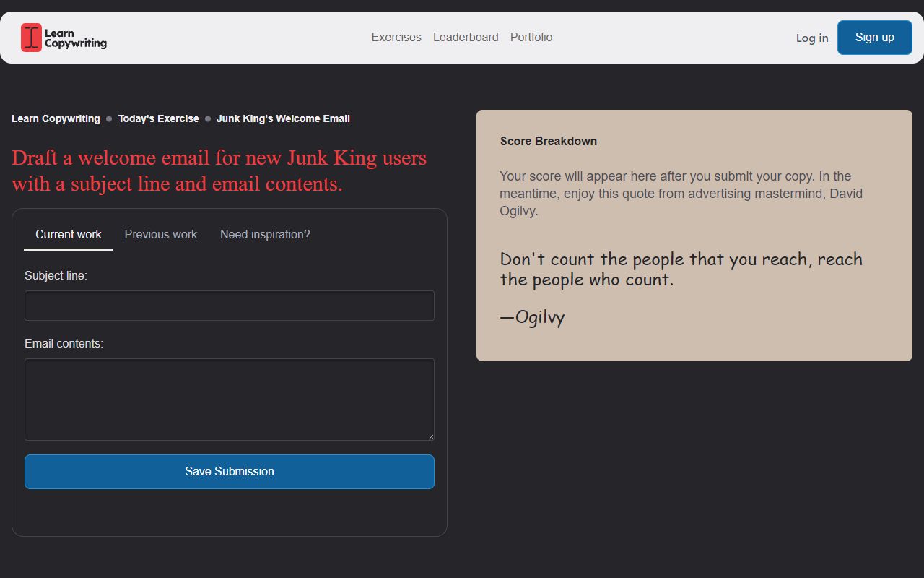This screenshot has height=578, width=924.
Task: Click the Learn Copywriting logo icon
Action: tap(30, 38)
